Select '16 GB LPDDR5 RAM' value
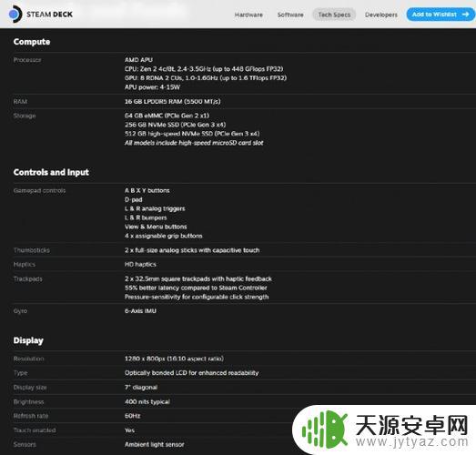Image resolution: width=476 pixels, height=455 pixels. click(x=172, y=101)
